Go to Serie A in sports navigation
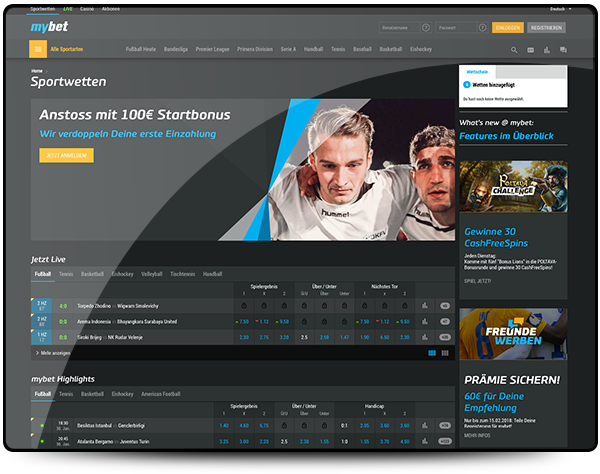The height and width of the screenshot is (474, 600). (x=288, y=49)
